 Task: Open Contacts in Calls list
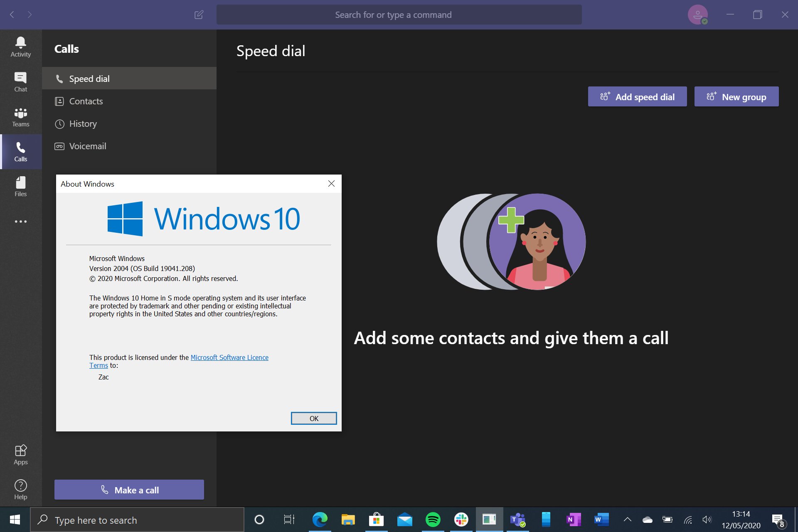(129, 101)
